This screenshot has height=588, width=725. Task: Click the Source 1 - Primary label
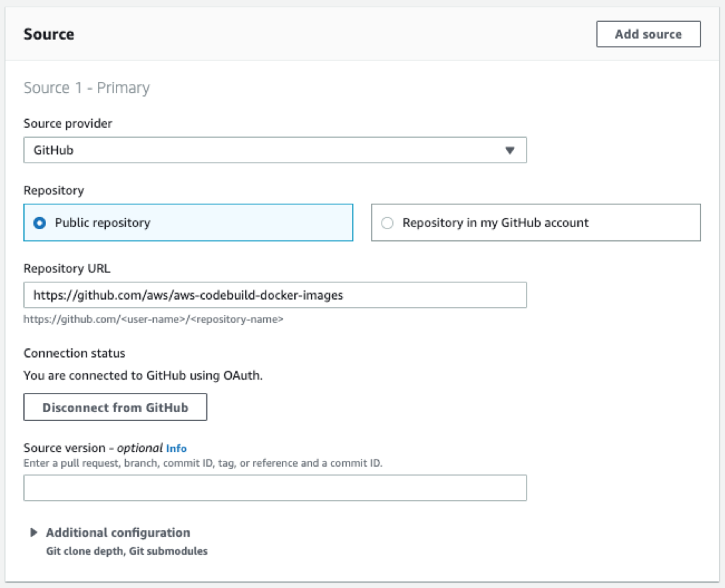[x=87, y=87]
